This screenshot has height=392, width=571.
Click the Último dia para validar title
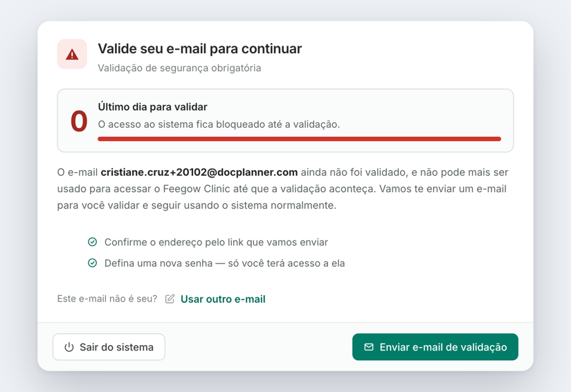[152, 107]
